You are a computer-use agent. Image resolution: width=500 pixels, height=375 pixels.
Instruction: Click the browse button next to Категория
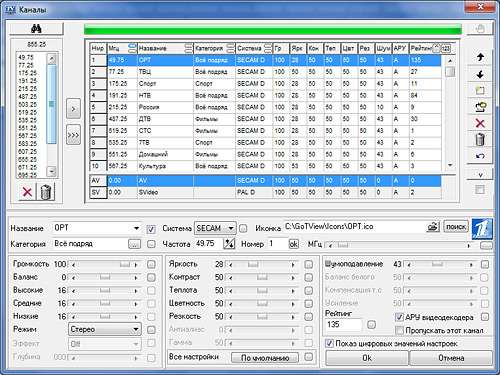[134, 244]
